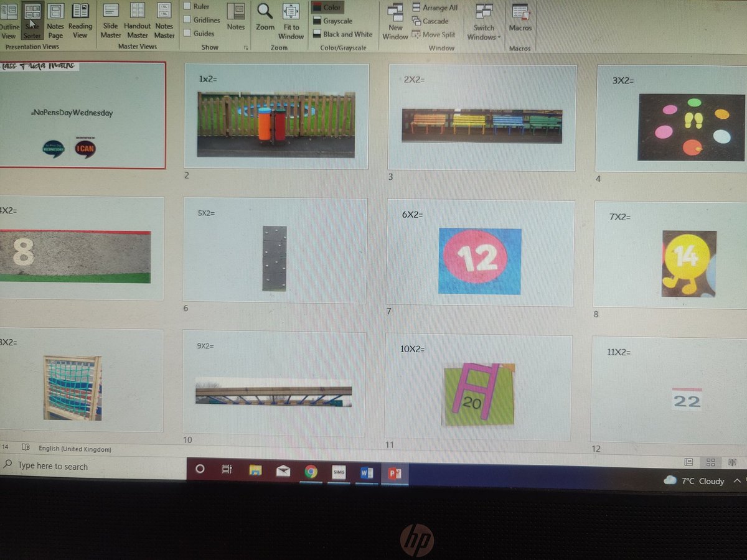Switch to Reading View
The image size is (747, 560).
click(80, 21)
